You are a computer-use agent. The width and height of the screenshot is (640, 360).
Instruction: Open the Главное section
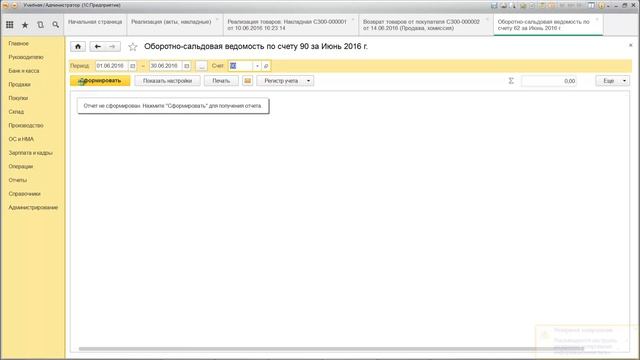[19, 43]
